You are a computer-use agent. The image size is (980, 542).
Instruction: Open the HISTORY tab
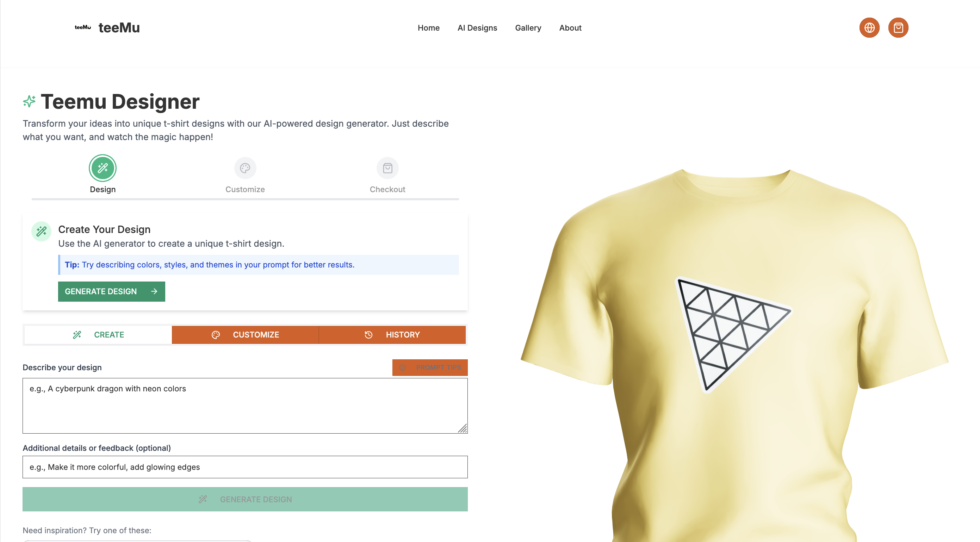392,335
